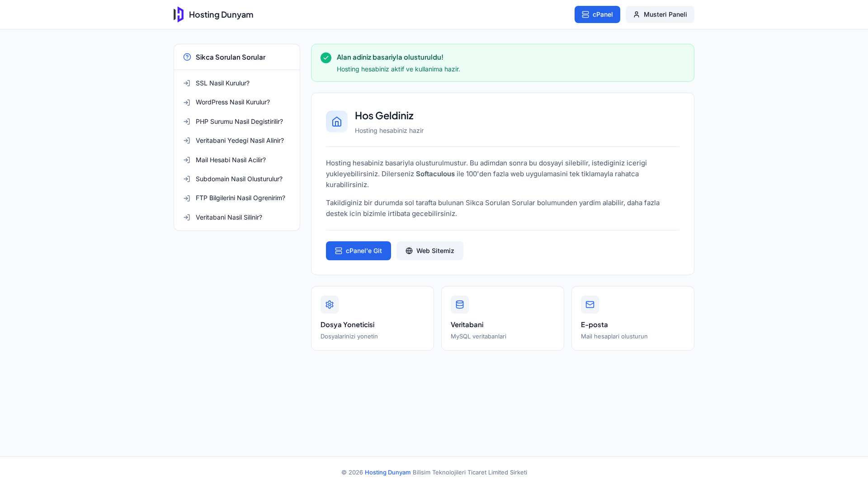Click the arrow icon beside WordPress Nasil Kurulur?

[x=187, y=103]
